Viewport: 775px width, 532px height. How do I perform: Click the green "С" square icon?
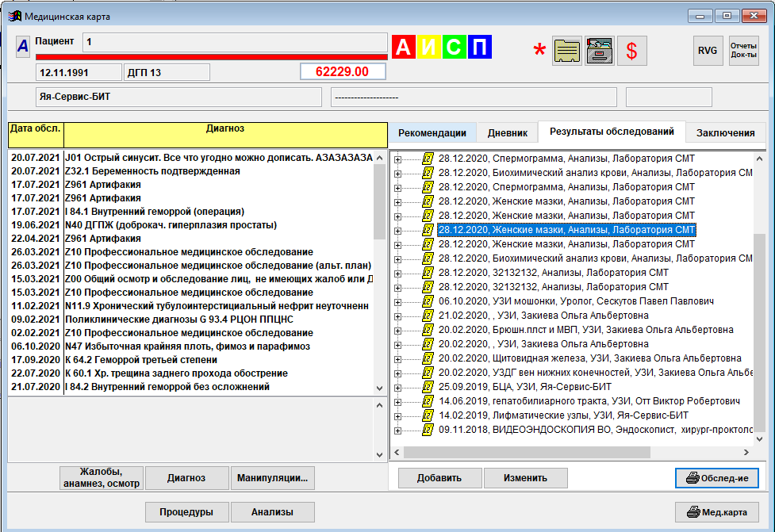(454, 48)
